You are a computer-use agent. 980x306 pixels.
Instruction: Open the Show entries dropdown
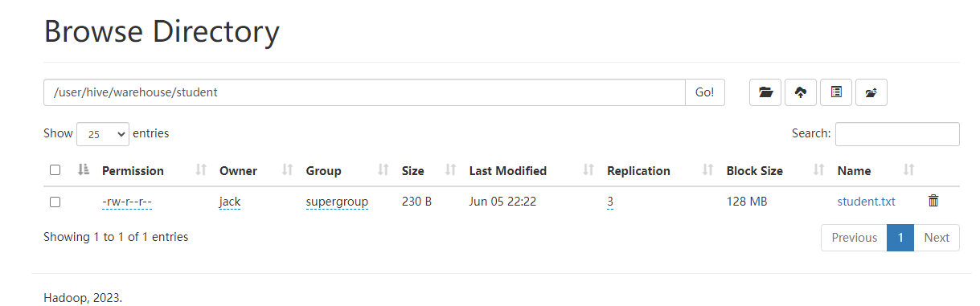tap(102, 134)
